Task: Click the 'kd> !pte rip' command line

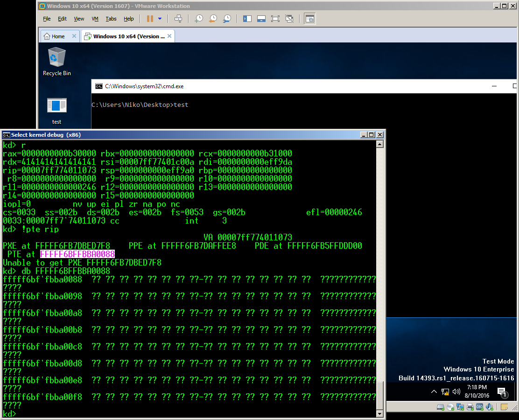Action: [30, 229]
